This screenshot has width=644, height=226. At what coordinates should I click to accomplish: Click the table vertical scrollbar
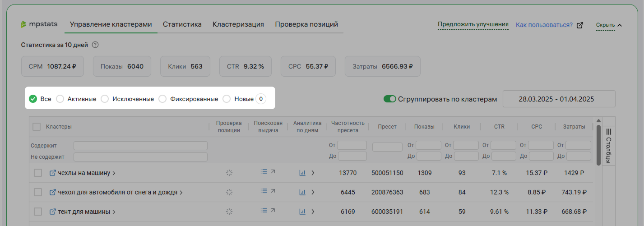pyautogui.click(x=598, y=144)
